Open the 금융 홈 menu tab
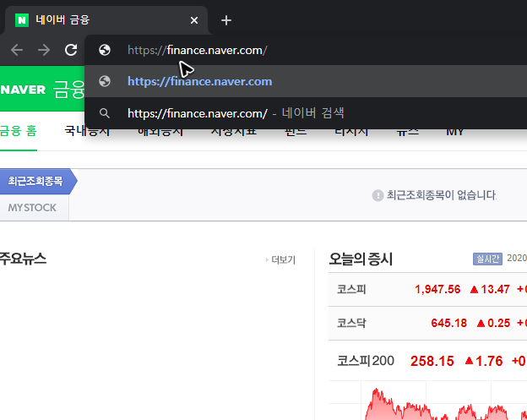The height and width of the screenshot is (420, 527). 18,131
